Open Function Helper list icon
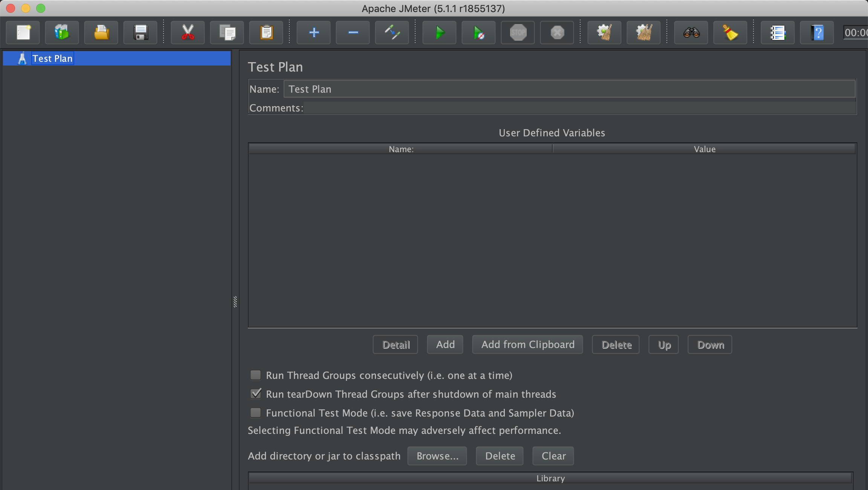The height and width of the screenshot is (490, 868). point(778,33)
